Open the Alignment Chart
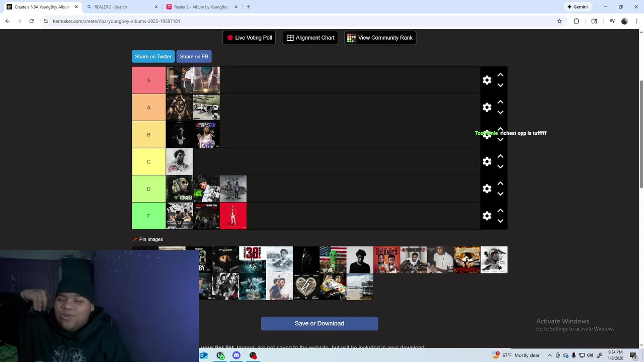644x362 pixels. [310, 38]
